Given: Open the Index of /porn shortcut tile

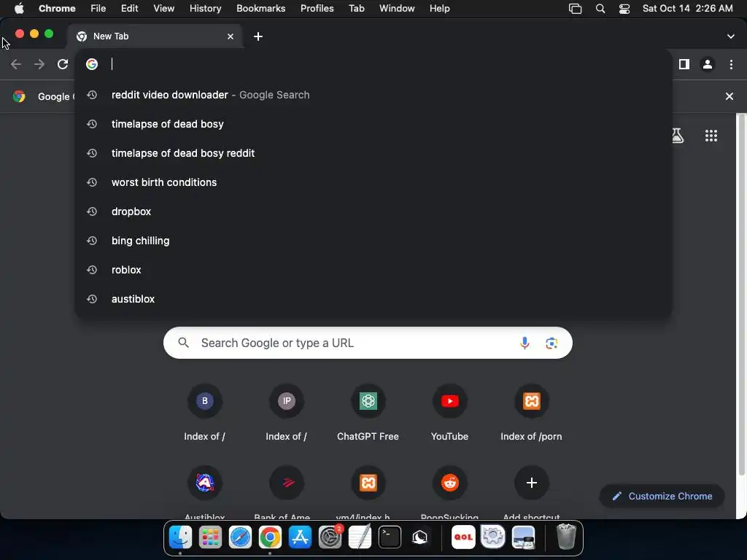Looking at the screenshot, I should click(x=532, y=413).
